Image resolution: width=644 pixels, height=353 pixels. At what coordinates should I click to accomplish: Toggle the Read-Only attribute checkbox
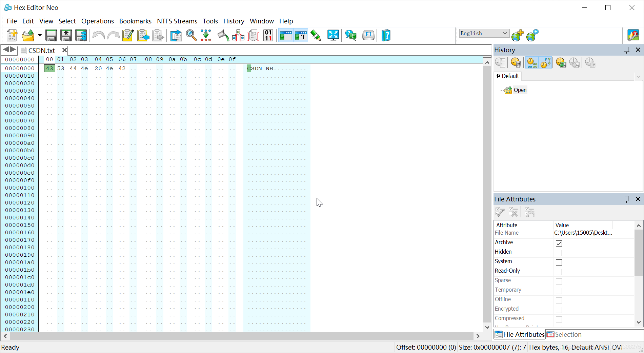point(559,272)
